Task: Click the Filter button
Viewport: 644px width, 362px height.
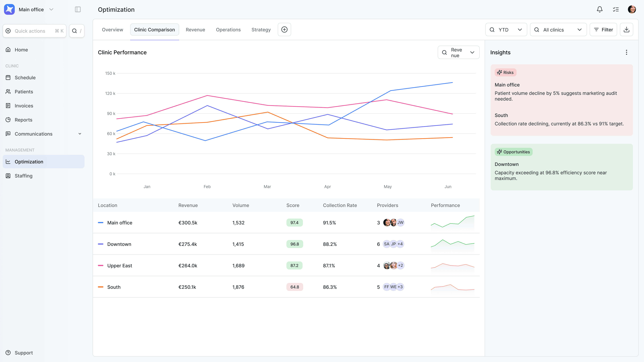Action: coord(603,30)
